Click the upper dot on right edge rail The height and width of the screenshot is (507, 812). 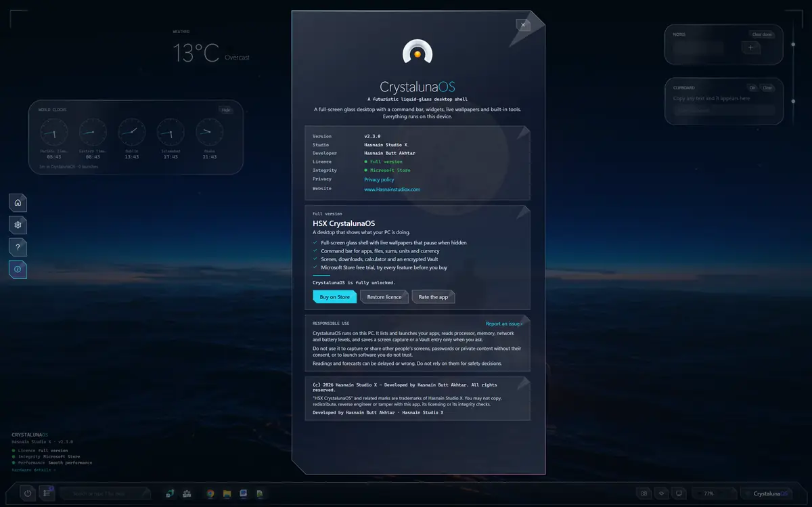pyautogui.click(x=793, y=44)
